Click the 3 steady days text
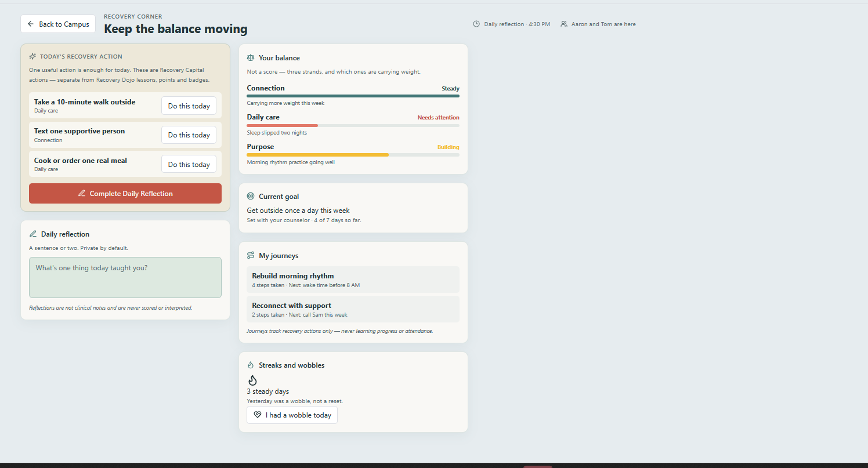868x468 pixels. tap(267, 391)
